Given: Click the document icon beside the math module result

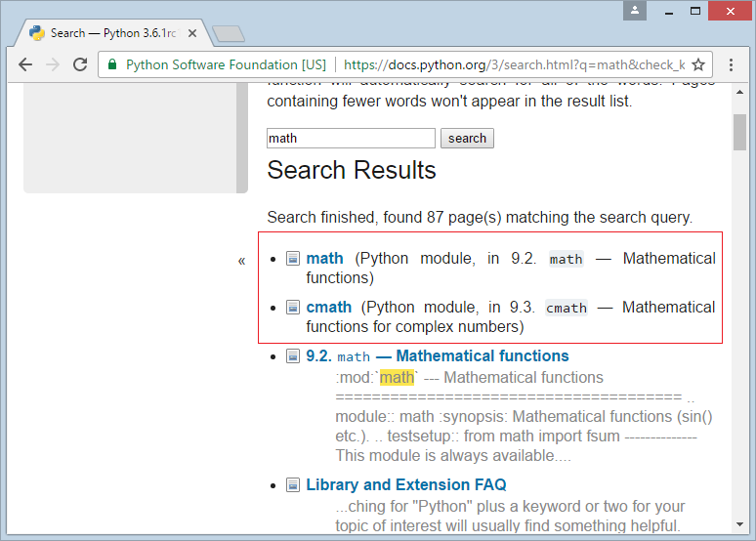Looking at the screenshot, I should tap(293, 259).
